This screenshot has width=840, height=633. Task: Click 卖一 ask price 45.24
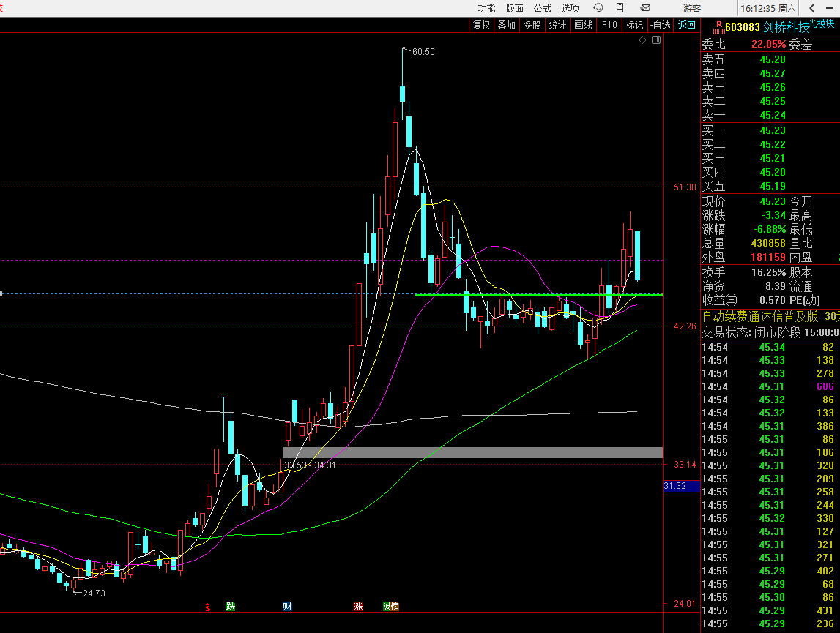tap(773, 115)
